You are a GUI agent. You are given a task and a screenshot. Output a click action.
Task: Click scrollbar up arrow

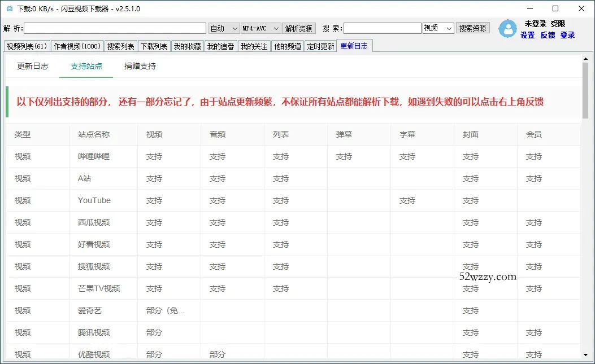pos(585,59)
